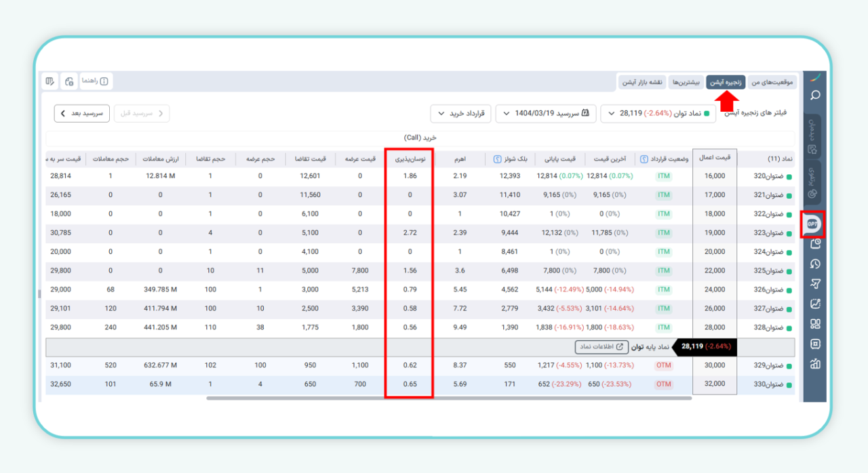Expand the قرارداد خرید contract type dropdown
The height and width of the screenshot is (473, 868).
460,113
